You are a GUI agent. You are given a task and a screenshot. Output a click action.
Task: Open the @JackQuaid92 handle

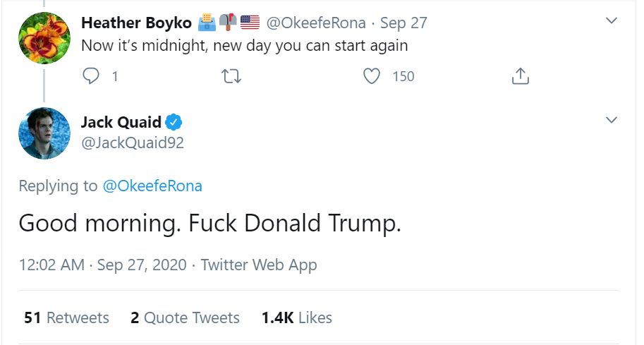coord(133,143)
